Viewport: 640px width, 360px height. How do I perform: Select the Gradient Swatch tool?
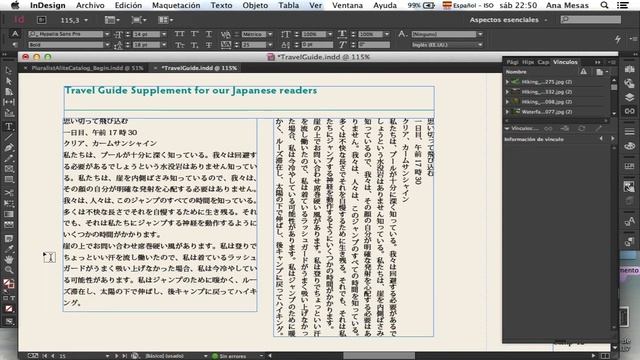(9, 214)
